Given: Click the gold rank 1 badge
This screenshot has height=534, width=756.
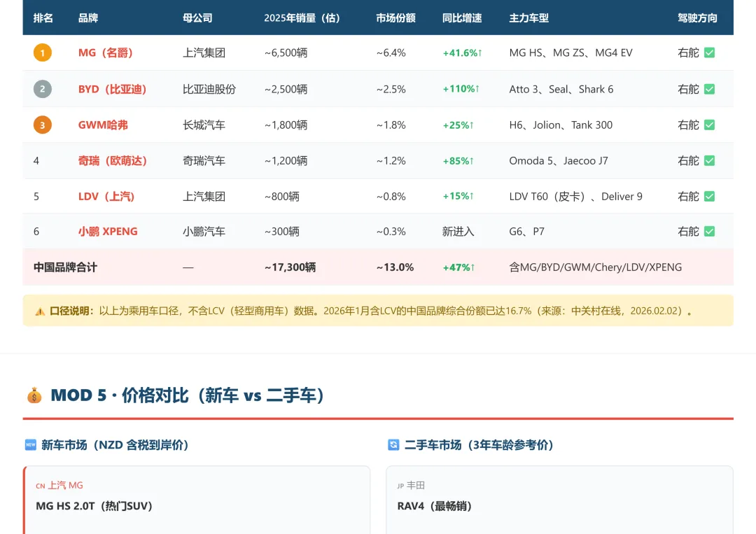Looking at the screenshot, I should point(43,53).
